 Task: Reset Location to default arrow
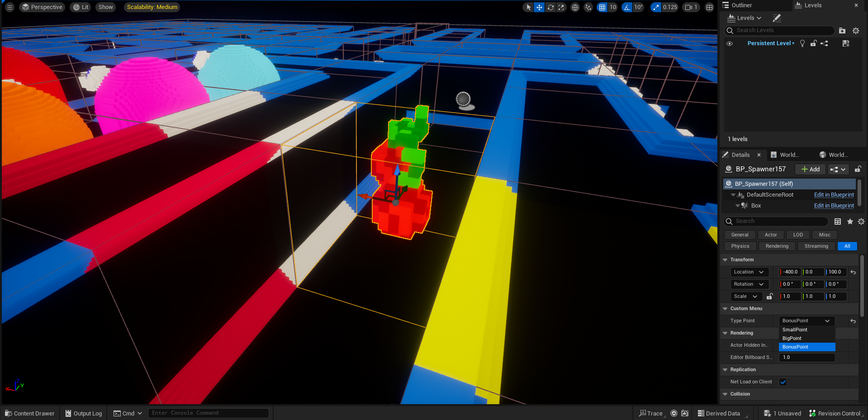853,272
